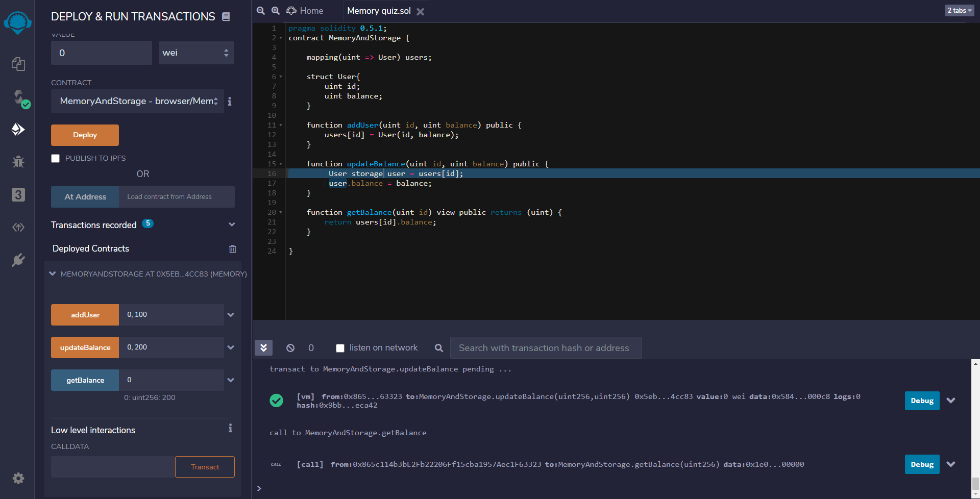Fold the addUser function on line 11

point(281,126)
